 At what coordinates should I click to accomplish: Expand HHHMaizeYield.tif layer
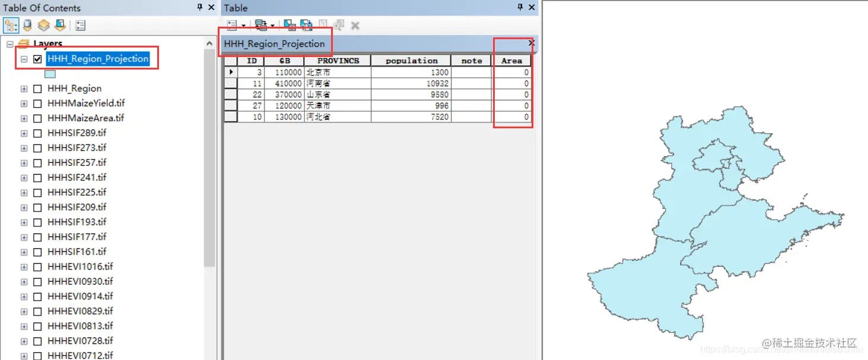[24, 103]
